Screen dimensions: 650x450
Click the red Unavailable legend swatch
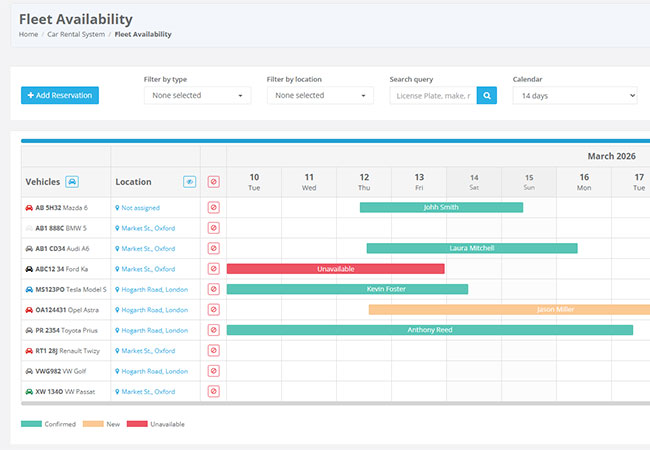[137, 424]
